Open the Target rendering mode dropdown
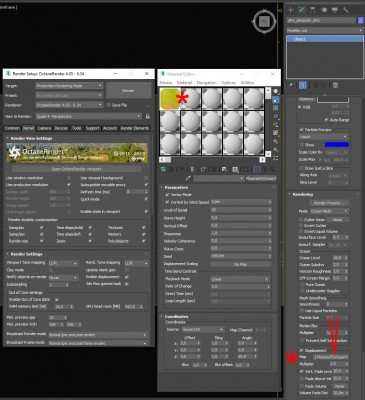This screenshot has width=365, height=400. coord(69,86)
